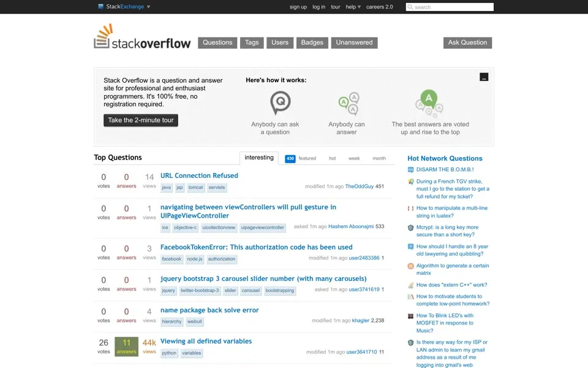Open the Questions nav item
This screenshot has height=368, width=588.
[x=217, y=43]
